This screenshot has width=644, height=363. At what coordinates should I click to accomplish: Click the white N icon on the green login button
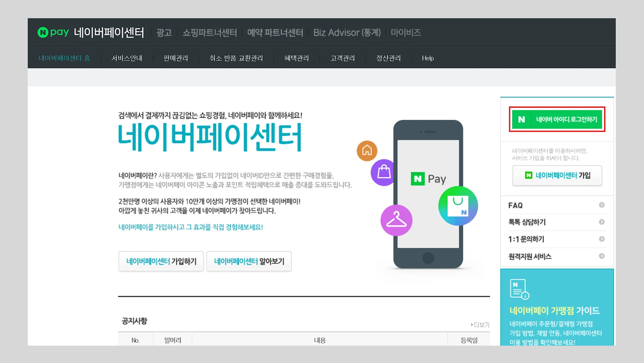(x=522, y=119)
